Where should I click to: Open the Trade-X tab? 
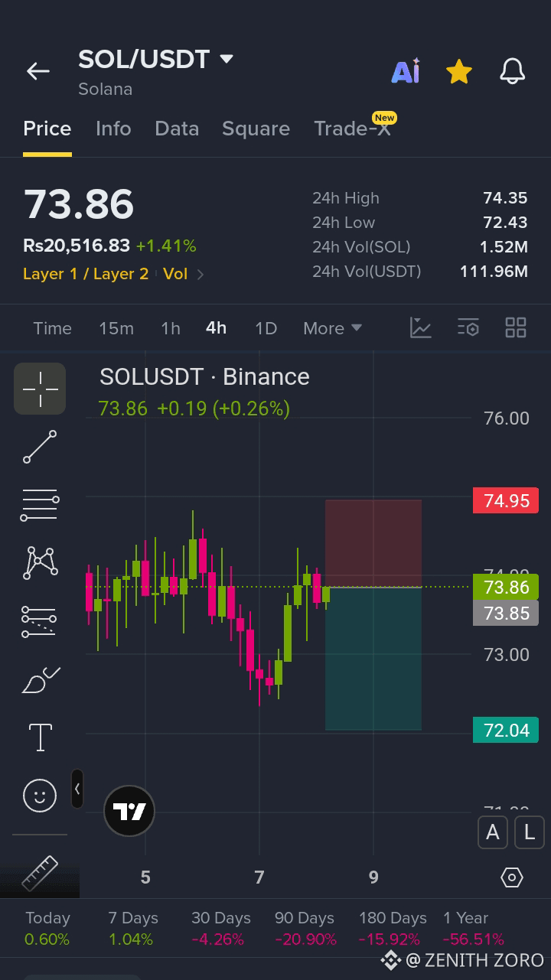(353, 129)
